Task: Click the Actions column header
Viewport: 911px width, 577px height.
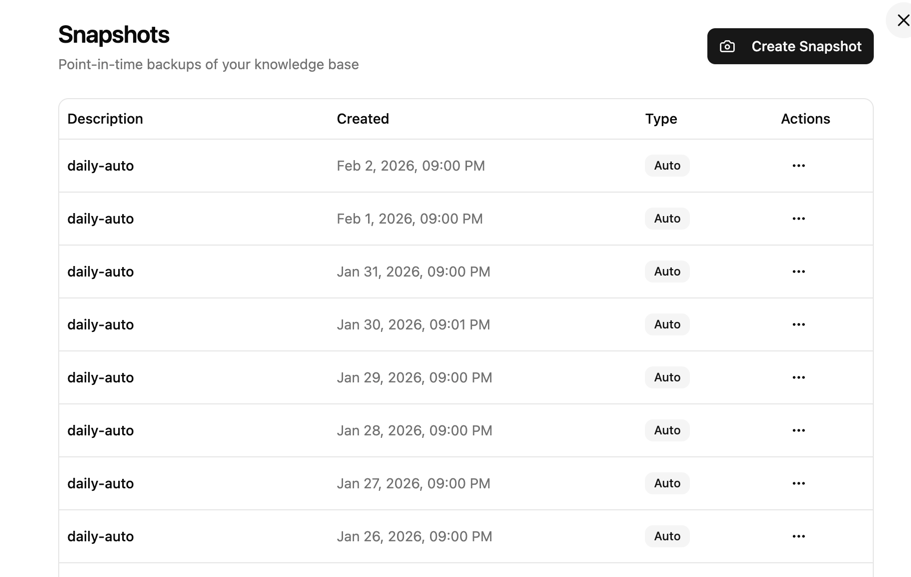Action: [x=805, y=118]
